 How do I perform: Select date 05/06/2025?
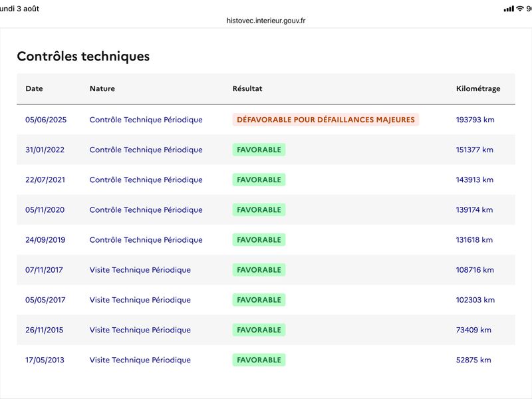[x=46, y=120]
